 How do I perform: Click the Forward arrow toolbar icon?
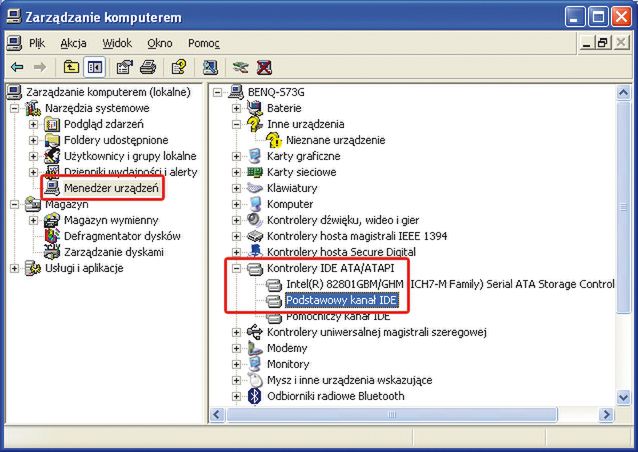(x=39, y=67)
